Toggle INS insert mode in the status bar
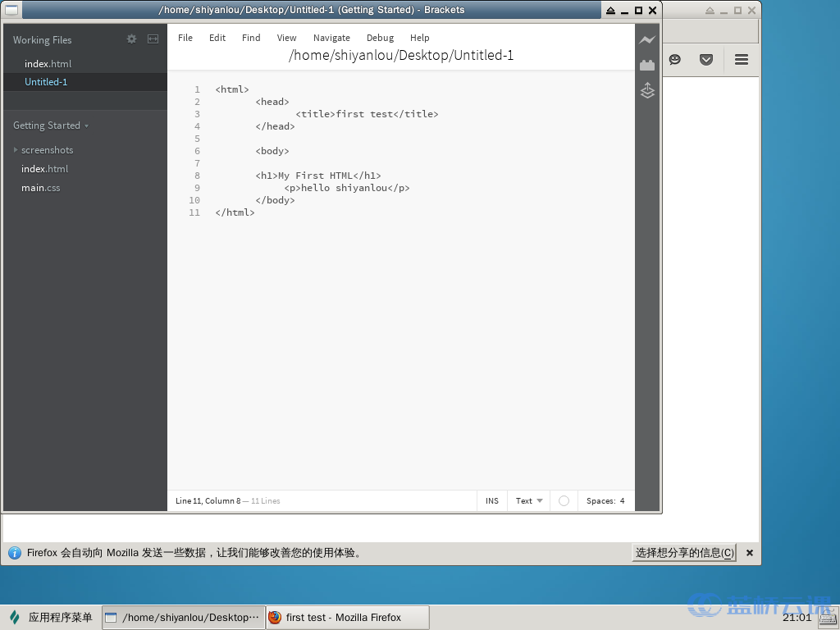 491,500
